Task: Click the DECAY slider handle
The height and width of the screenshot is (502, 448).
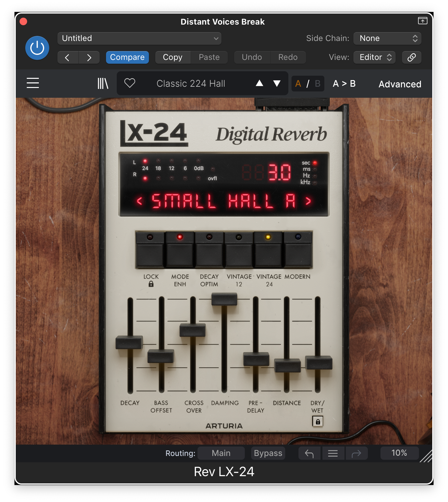Action: tap(129, 342)
